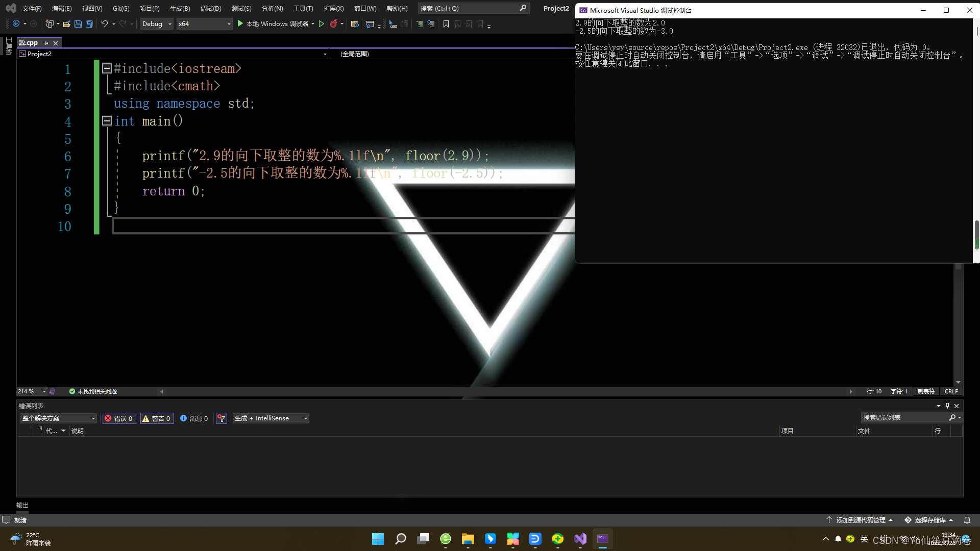
Task: Click the Save All toolbar icon
Action: [89, 24]
